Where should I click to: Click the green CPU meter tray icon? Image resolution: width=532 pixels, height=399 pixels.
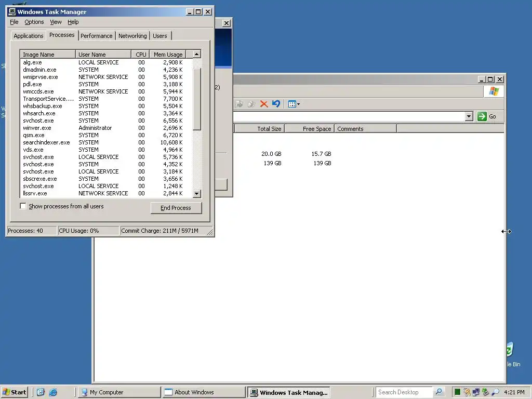pos(457,392)
